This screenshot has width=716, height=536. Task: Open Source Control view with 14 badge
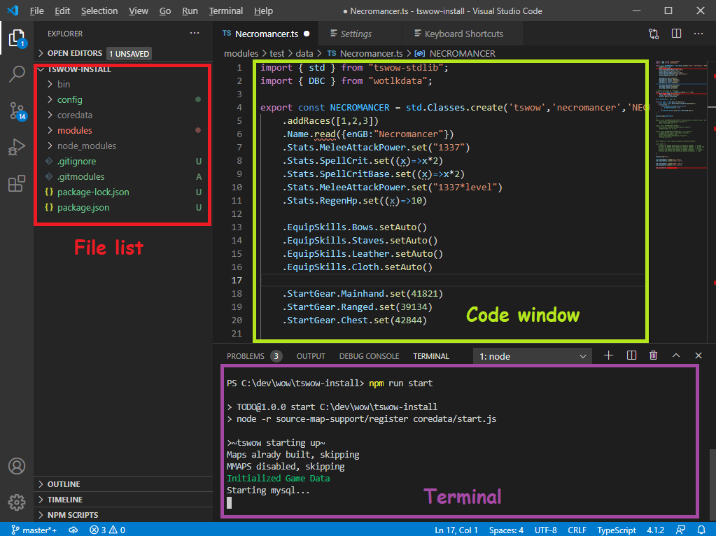(17, 111)
